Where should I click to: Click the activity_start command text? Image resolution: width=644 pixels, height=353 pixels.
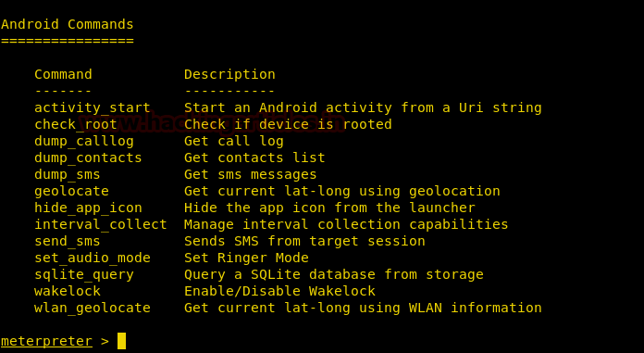click(x=93, y=108)
